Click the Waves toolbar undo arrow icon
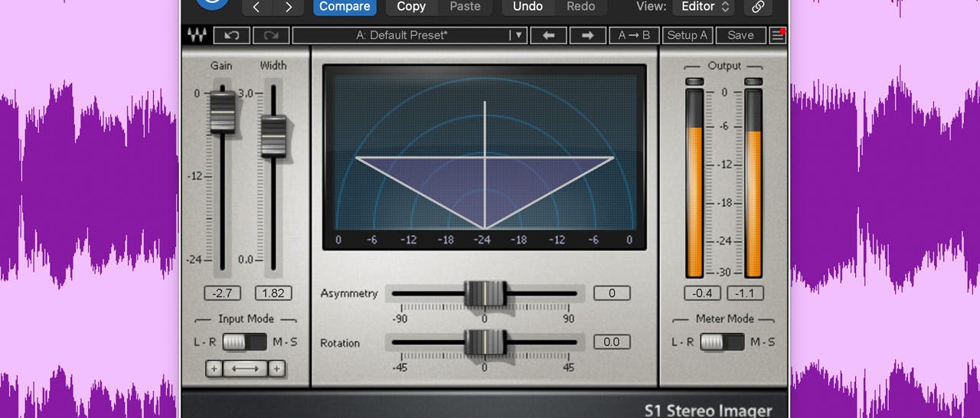 231,35
